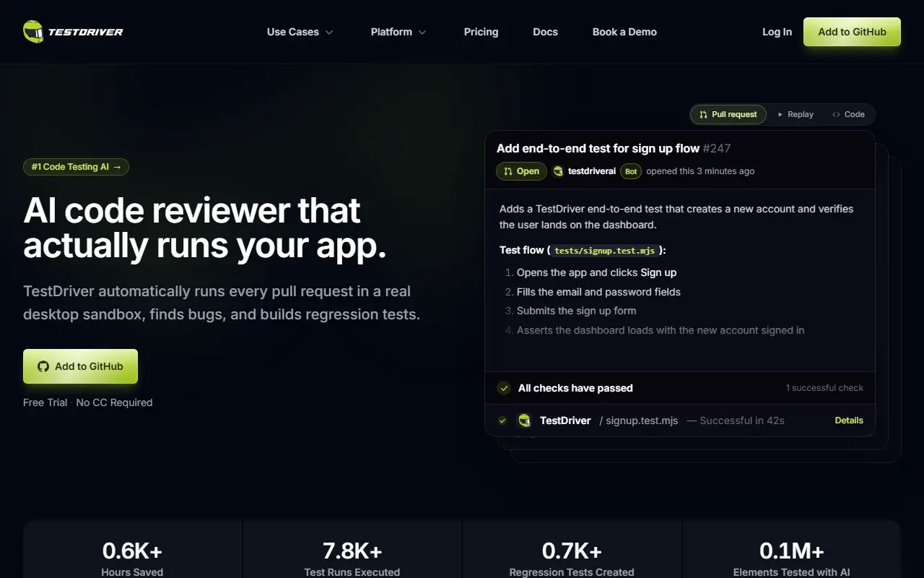The width and height of the screenshot is (924, 578).
Task: Click the pull request icon in tab
Action: pyautogui.click(x=704, y=114)
